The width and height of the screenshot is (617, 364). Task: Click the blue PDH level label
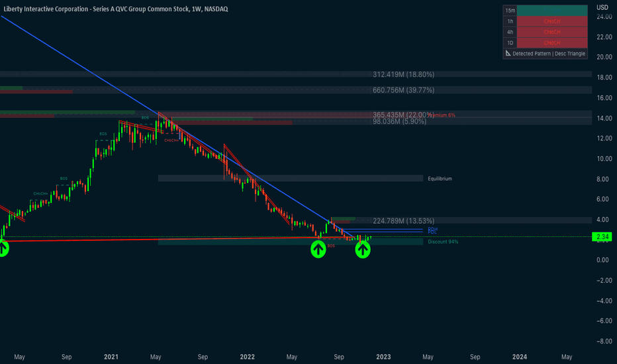pyautogui.click(x=432, y=229)
